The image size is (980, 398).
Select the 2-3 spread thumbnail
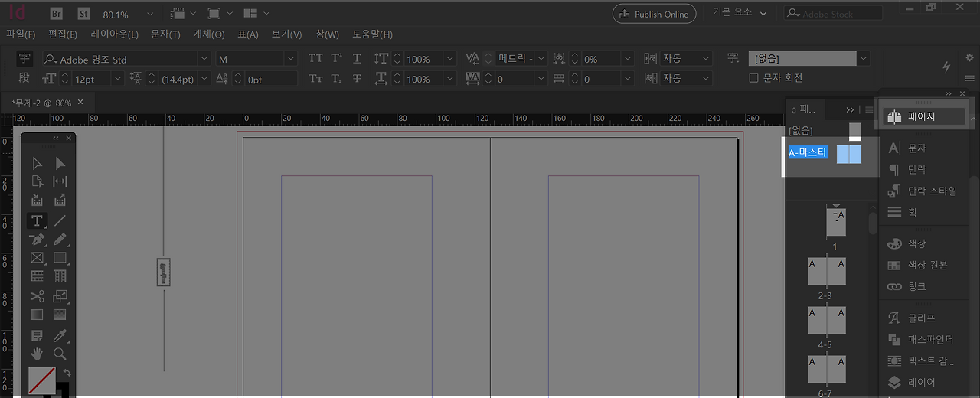826,271
